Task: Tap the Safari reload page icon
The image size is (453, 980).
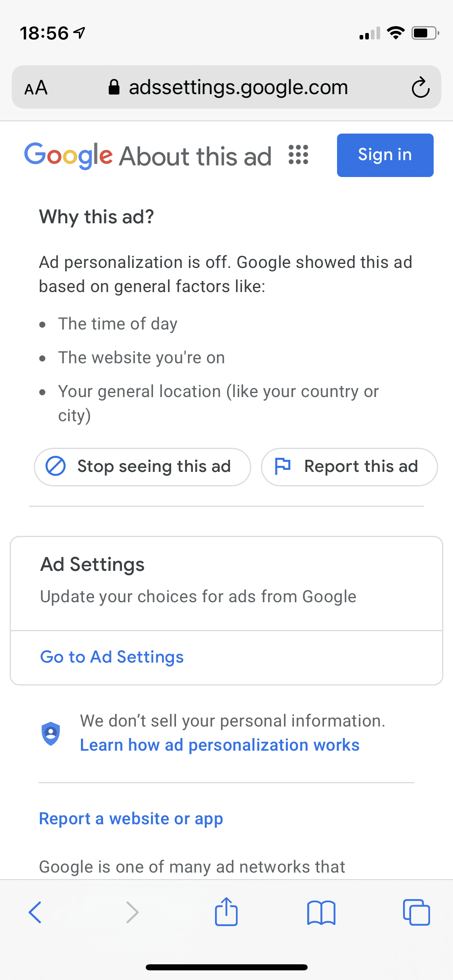Action: [420, 87]
